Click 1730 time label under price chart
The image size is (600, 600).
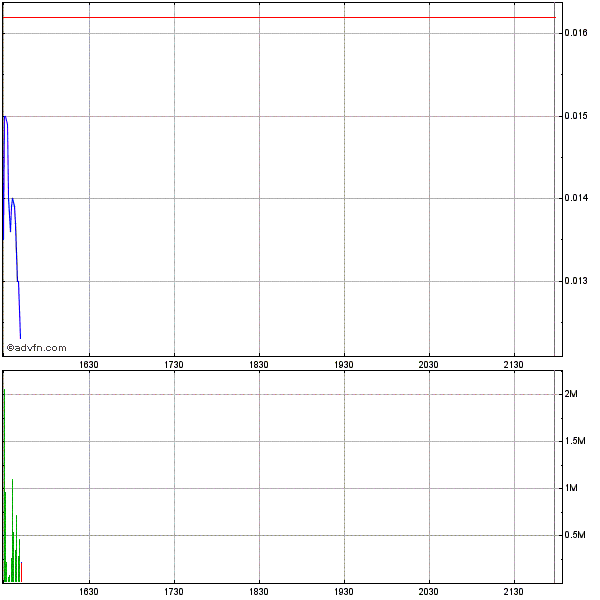(174, 365)
